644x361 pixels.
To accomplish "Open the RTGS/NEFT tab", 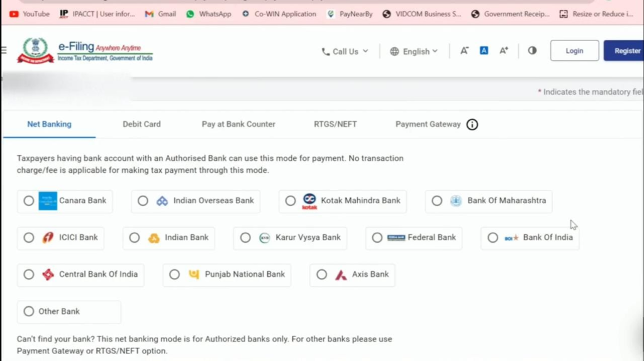I will coord(335,125).
